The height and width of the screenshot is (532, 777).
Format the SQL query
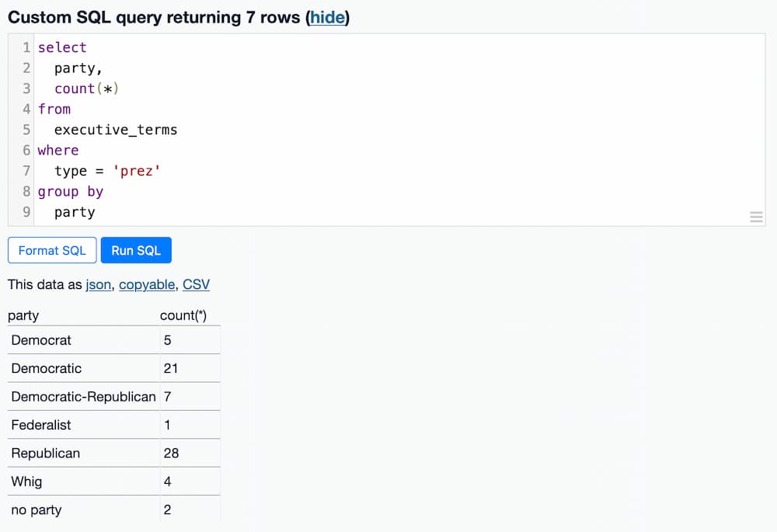52,250
